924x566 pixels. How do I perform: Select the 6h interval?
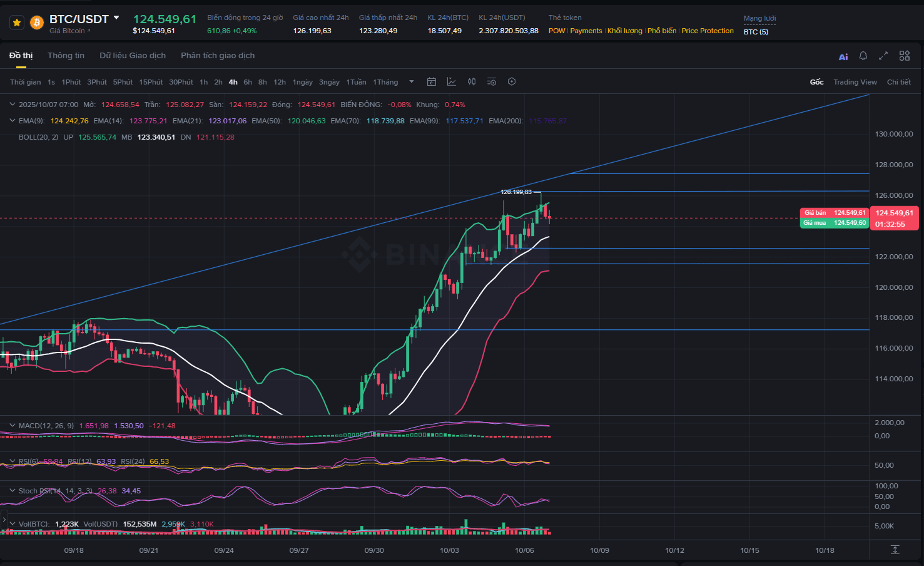click(248, 82)
